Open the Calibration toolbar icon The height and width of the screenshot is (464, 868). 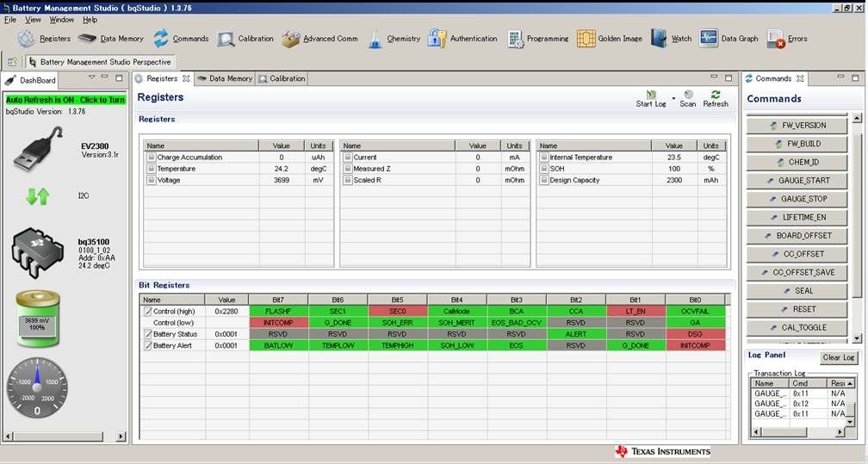(226, 39)
